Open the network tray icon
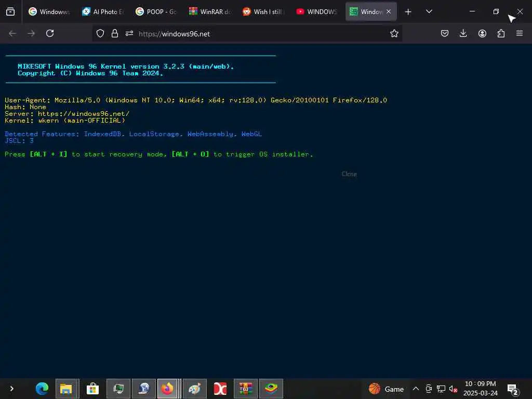This screenshot has height=399, width=532. 441,389
